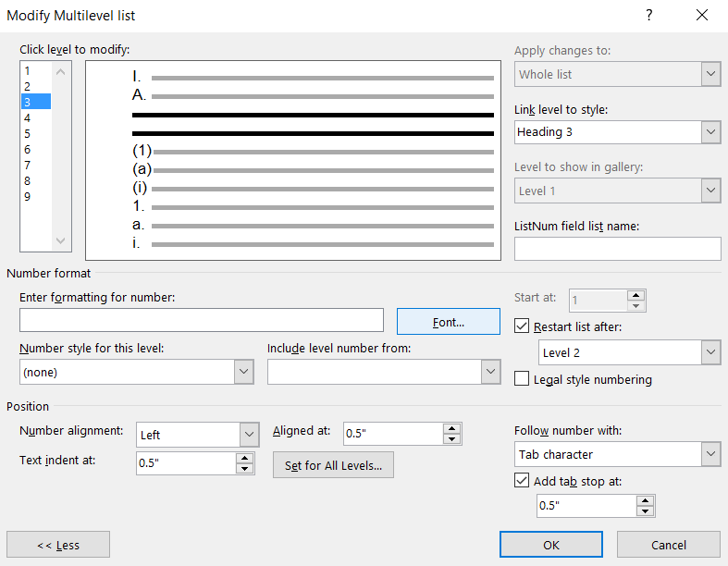Open the Number alignment dropdown

[x=249, y=435]
